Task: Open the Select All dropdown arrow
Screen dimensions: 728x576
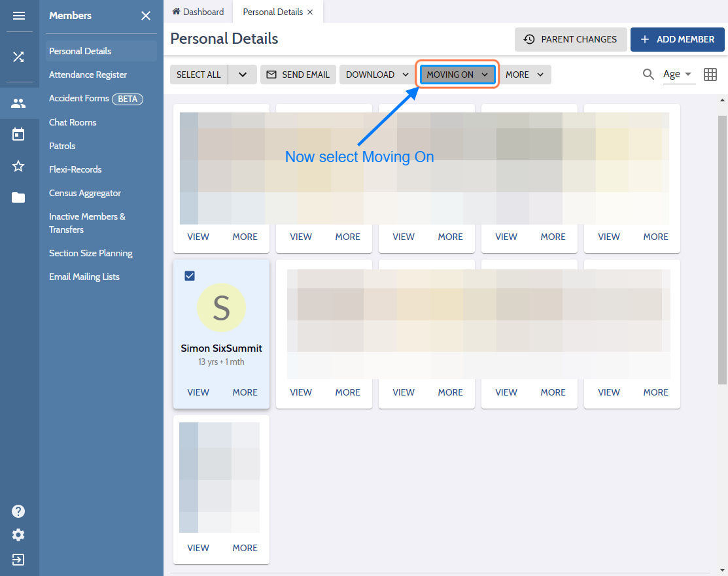Action: tap(243, 75)
